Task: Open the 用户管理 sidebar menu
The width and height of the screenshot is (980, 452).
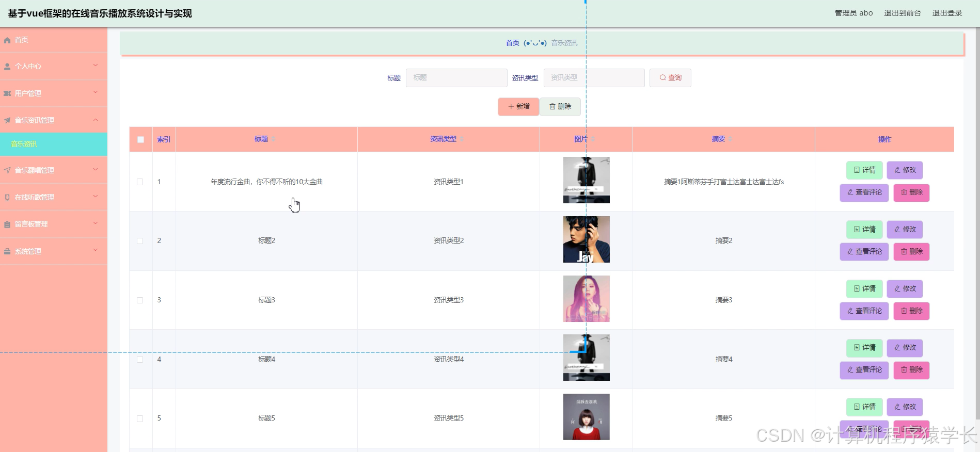Action: tap(54, 93)
